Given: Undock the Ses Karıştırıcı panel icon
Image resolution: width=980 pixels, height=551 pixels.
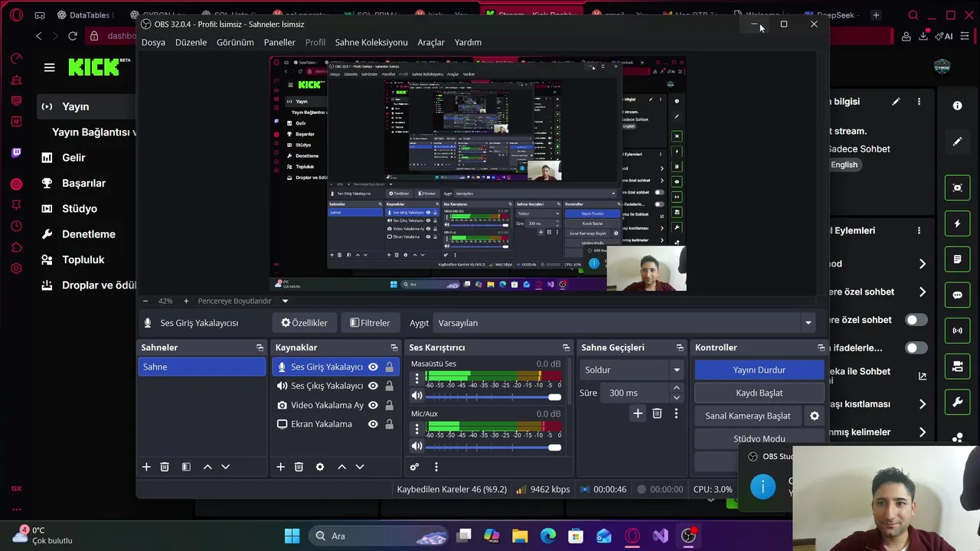Looking at the screenshot, I should click(566, 347).
